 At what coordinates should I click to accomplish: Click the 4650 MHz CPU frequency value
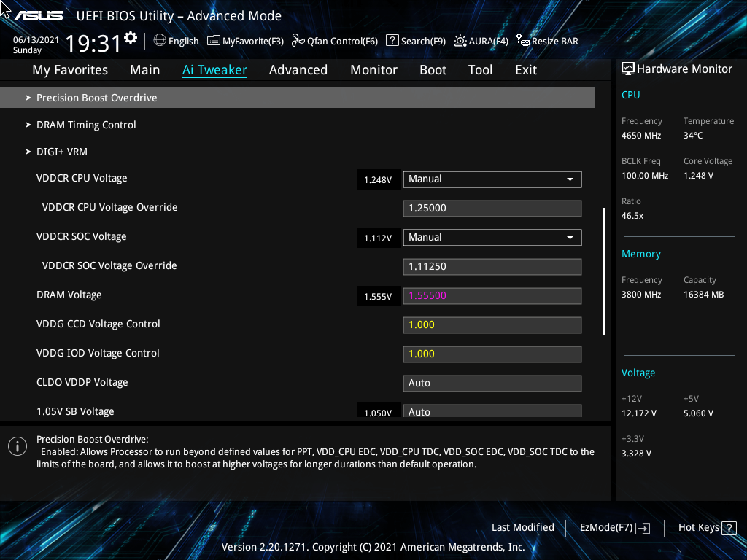[641, 136]
